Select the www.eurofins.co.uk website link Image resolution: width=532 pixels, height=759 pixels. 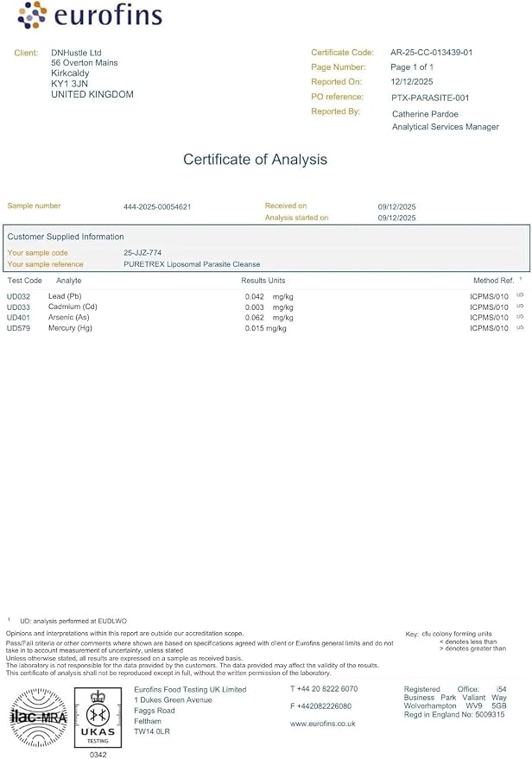pyautogui.click(x=323, y=724)
